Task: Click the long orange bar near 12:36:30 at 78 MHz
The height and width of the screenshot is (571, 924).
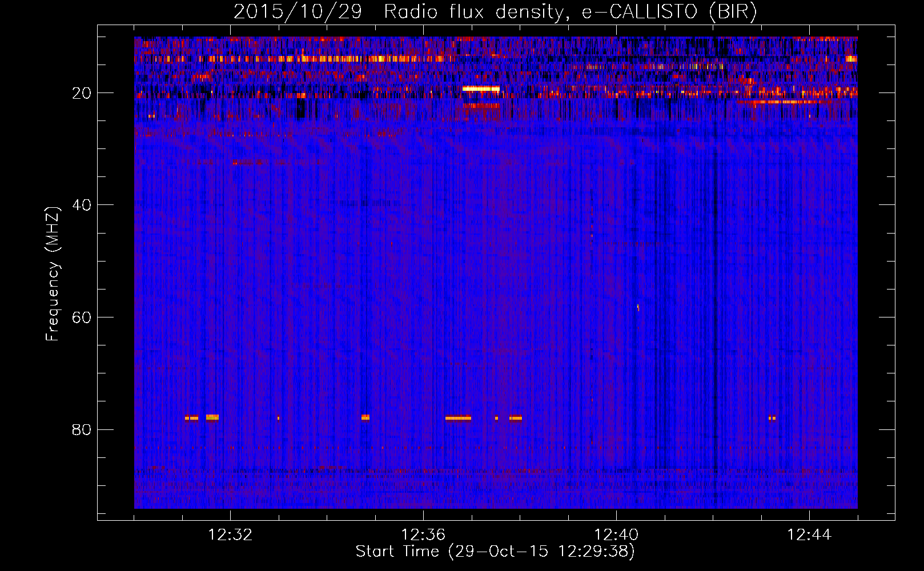Action: coord(458,418)
